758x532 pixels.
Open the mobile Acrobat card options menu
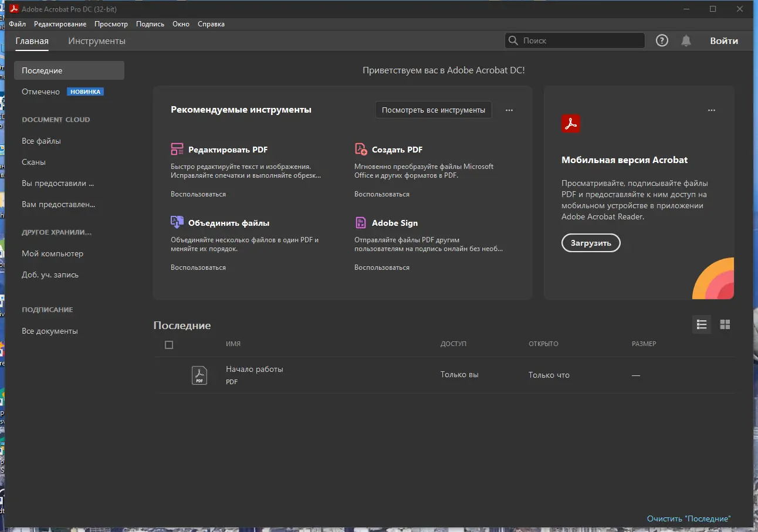712,110
